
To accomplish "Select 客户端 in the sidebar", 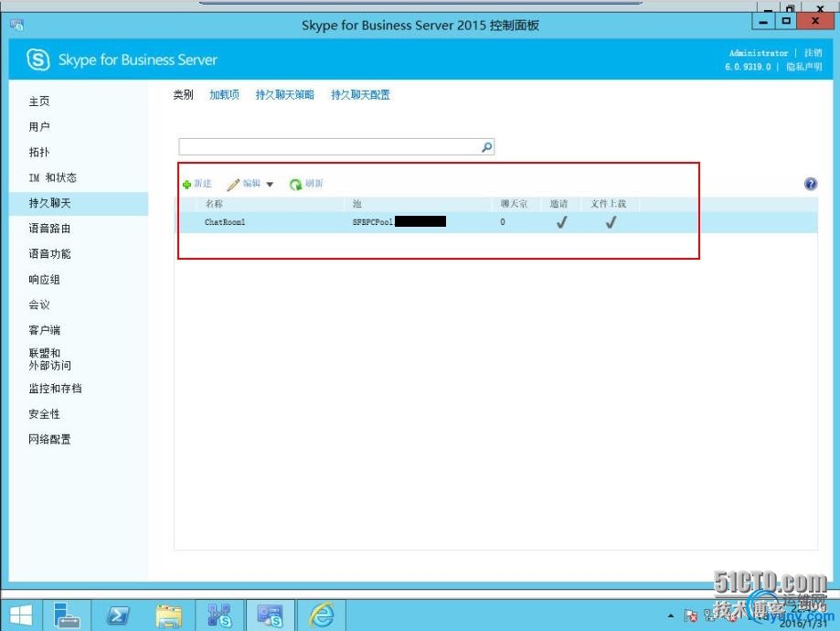I will [44, 330].
